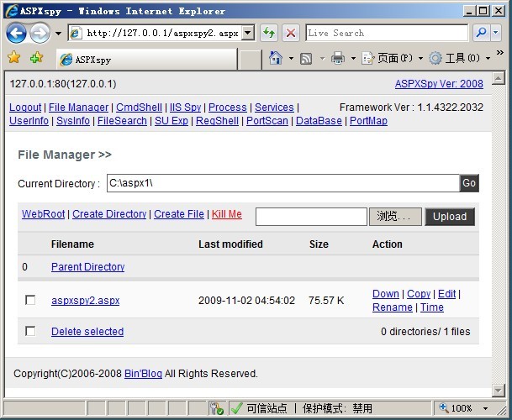Tick the checkbox next to aspxspy2.aspx
This screenshot has width=512, height=420.
click(30, 300)
